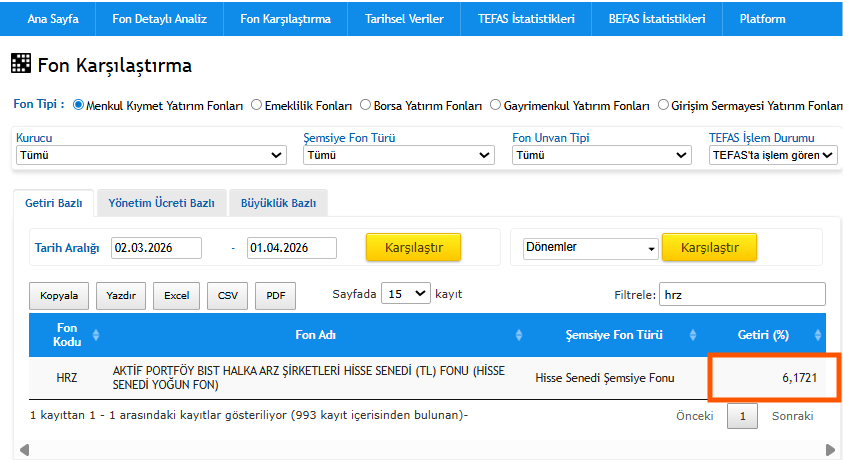Export the table with Excel button
This screenshot has height=460, width=843.
[x=176, y=296]
